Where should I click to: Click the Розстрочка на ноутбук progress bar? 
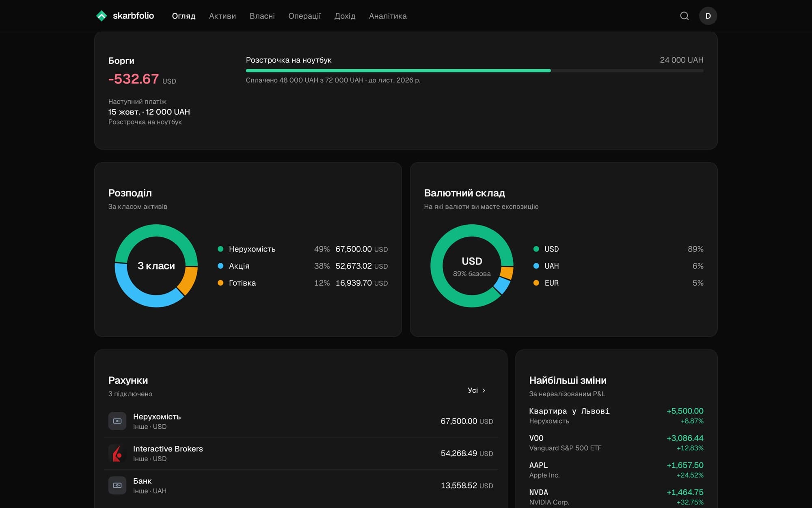click(475, 71)
